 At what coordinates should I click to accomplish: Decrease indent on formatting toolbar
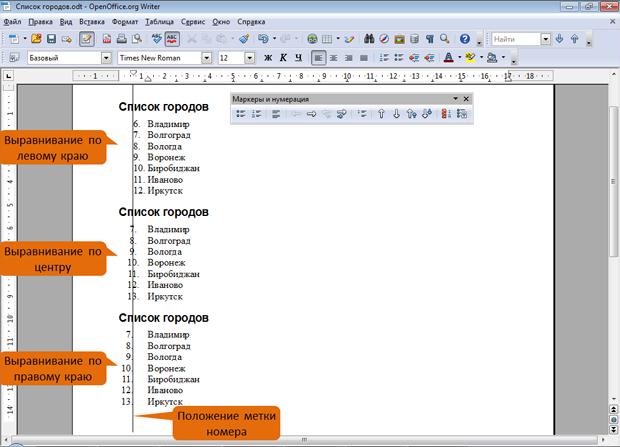[414, 58]
